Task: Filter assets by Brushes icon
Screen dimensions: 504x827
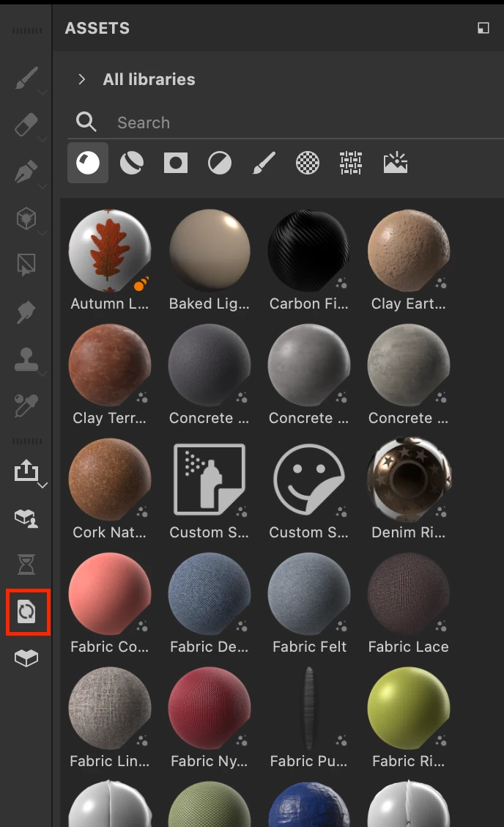Action: click(264, 163)
